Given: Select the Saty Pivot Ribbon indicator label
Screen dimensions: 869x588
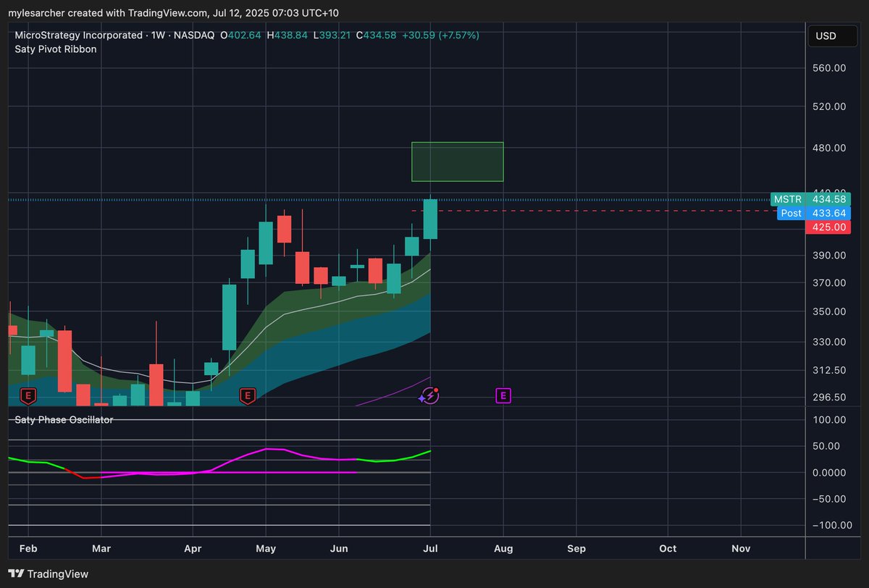Looking at the screenshot, I should point(56,49).
